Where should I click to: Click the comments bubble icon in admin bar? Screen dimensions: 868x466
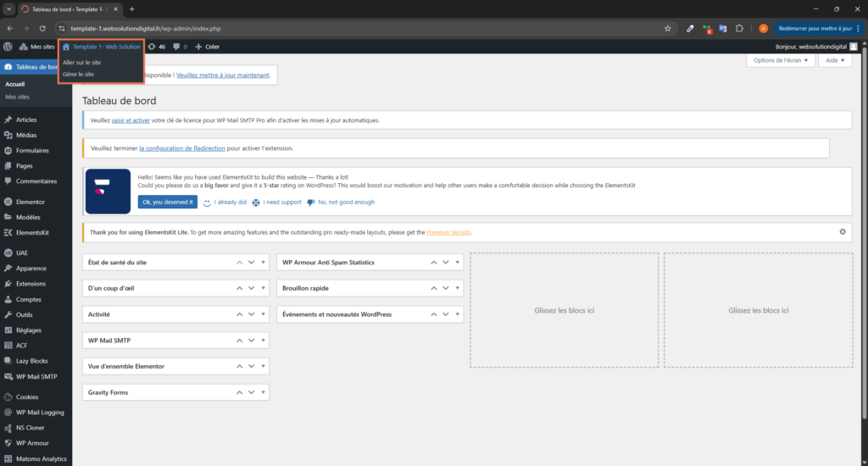click(x=180, y=47)
